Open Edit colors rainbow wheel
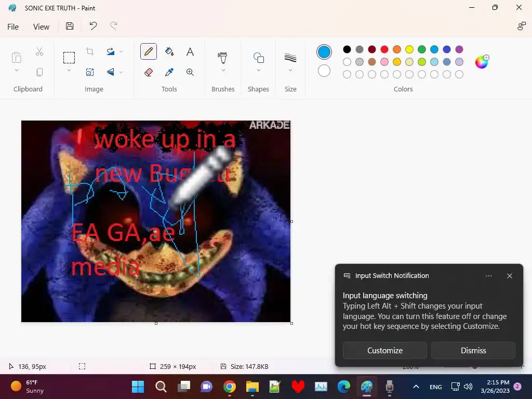Screen dimensions: 532x399 click(x=482, y=62)
